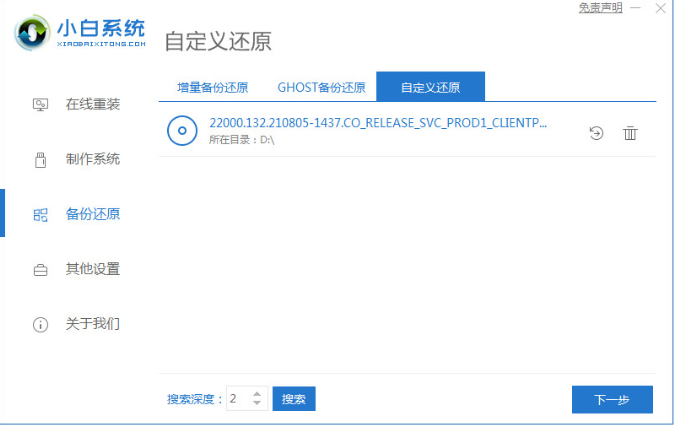Click the 关于我们 info icon
The height and width of the screenshot is (425, 674).
41,324
